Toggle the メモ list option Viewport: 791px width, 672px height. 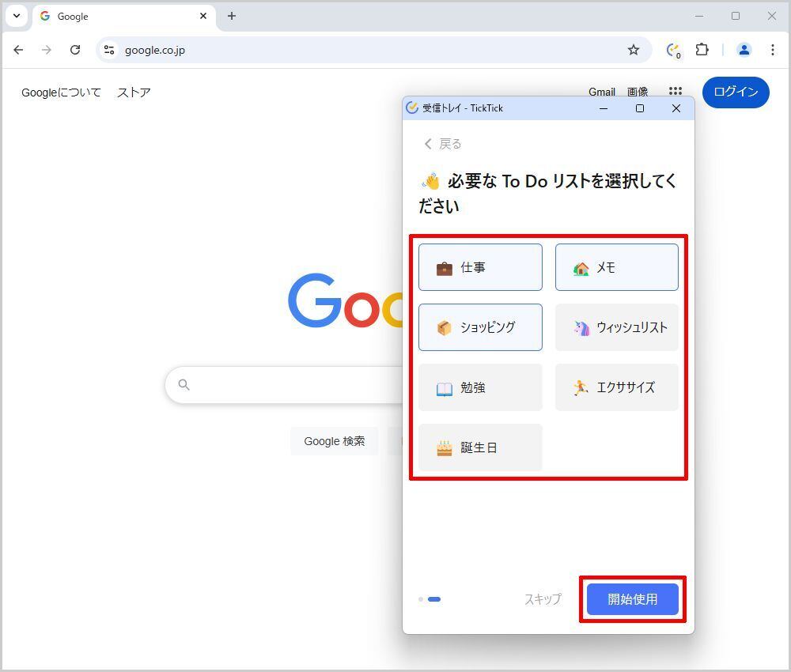click(616, 267)
